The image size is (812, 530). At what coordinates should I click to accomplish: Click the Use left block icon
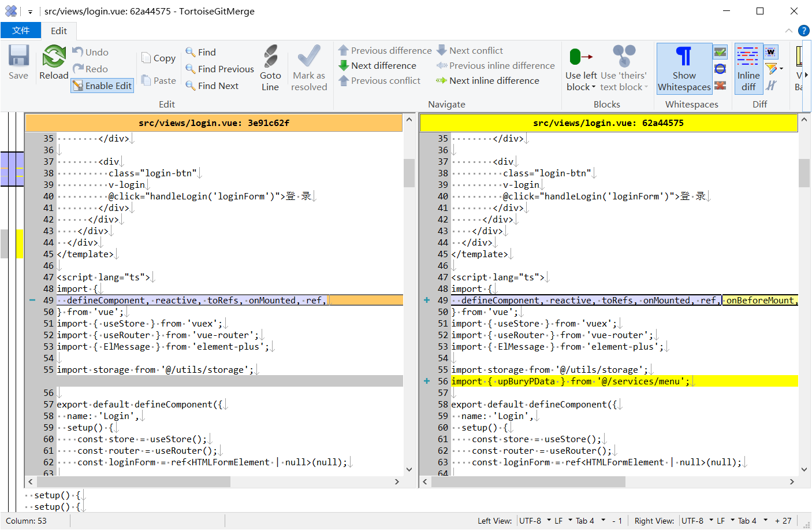click(x=581, y=57)
